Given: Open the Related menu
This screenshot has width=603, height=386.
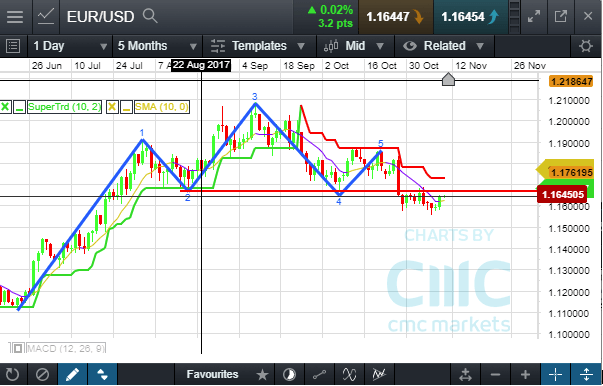Looking at the screenshot, I should coord(444,46).
